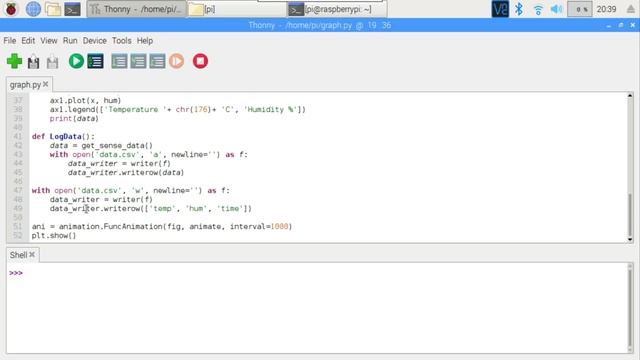Click the eject icon in system tray

pyautogui.click(x=631, y=9)
